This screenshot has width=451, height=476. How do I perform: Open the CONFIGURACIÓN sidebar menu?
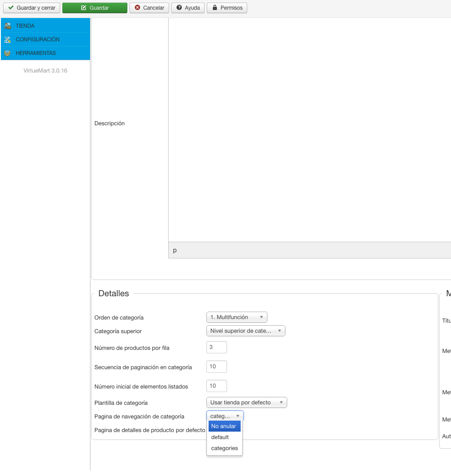click(46, 40)
